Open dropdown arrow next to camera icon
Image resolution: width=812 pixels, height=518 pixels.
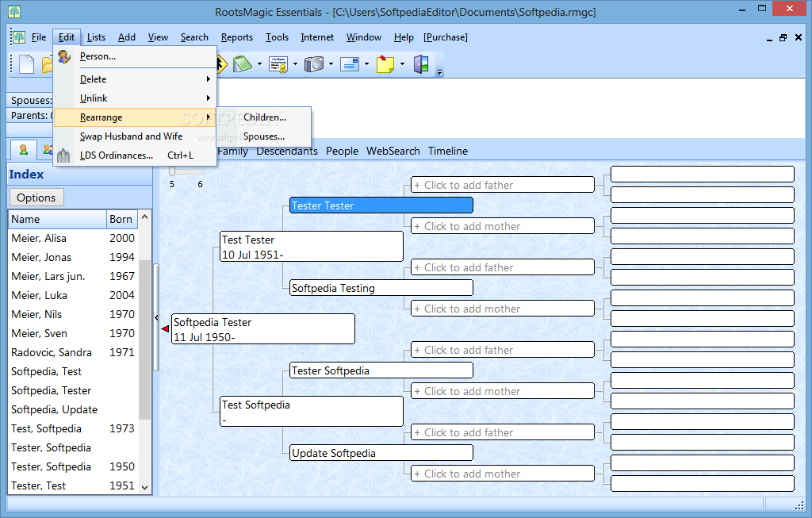(331, 64)
